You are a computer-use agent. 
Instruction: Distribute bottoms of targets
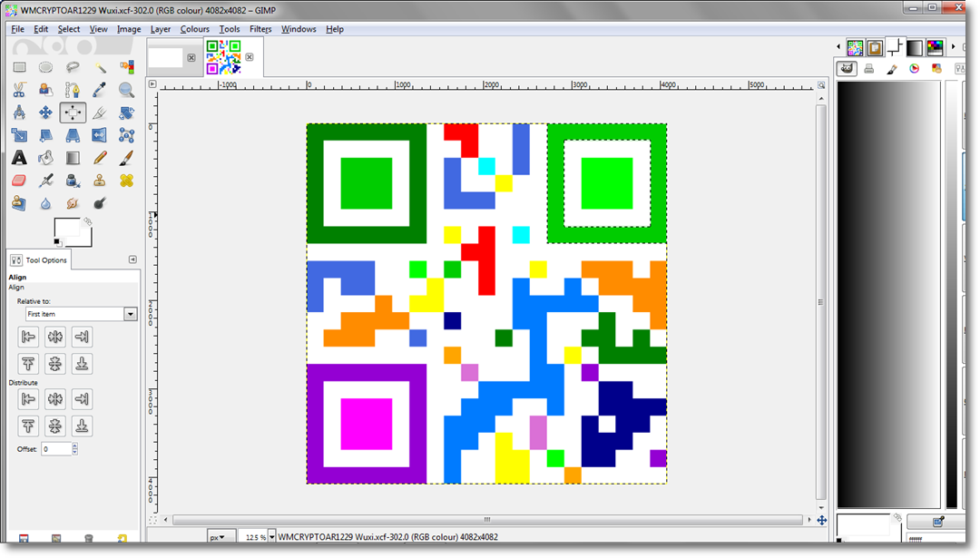(x=82, y=426)
